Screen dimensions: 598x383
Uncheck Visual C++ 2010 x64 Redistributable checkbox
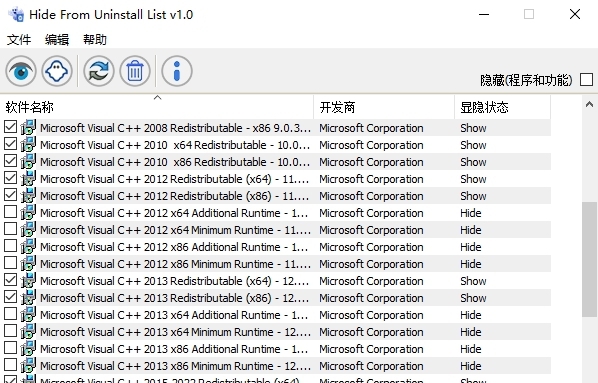(x=10, y=144)
